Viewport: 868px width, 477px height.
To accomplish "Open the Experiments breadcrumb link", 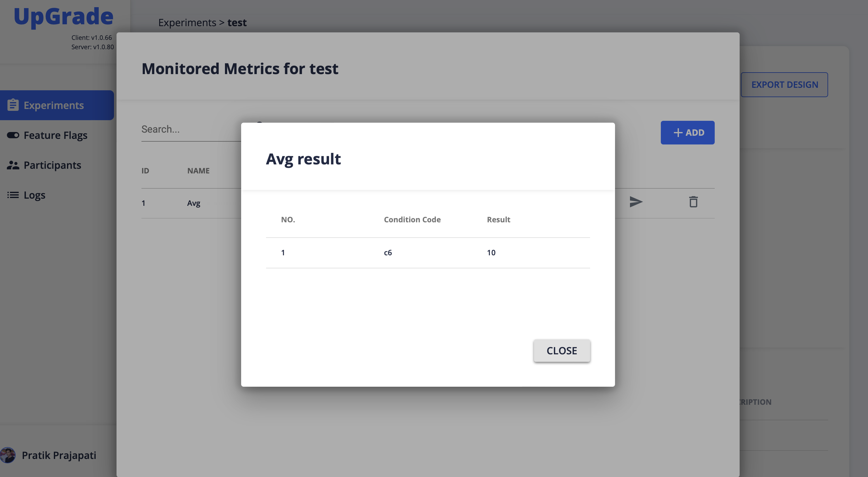I will click(187, 22).
